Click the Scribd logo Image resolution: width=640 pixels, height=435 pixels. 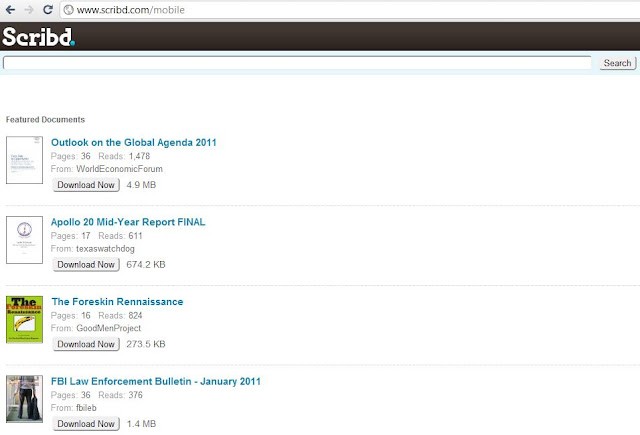coord(38,37)
